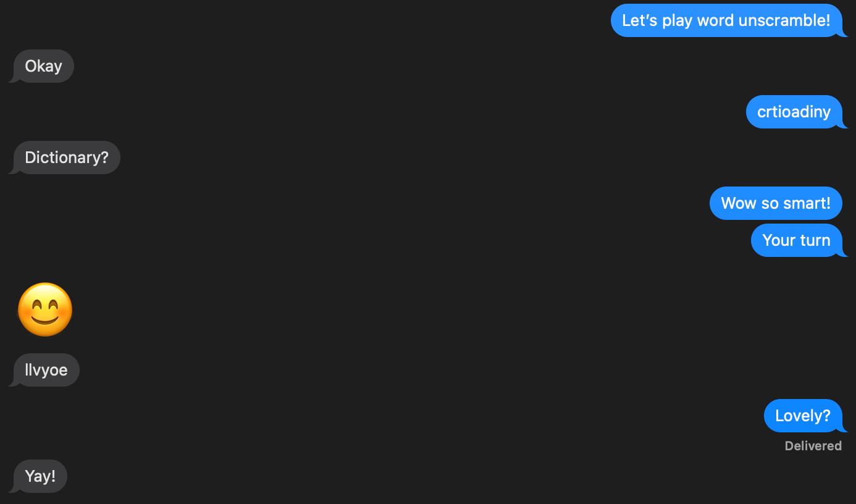Click the word "play" in top bubble
Image resolution: width=856 pixels, height=504 pixels.
(677, 22)
